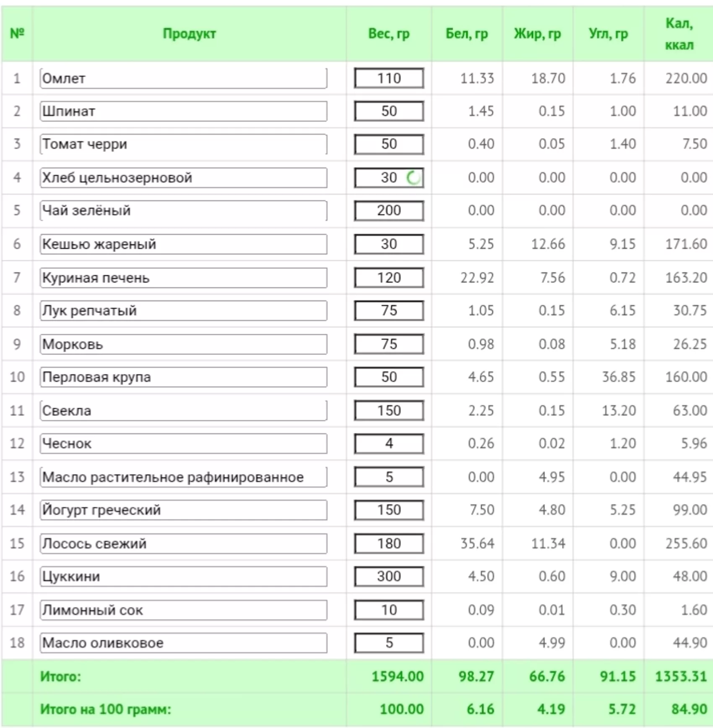Click the Продукт column header
This screenshot has width=713, height=728.
(x=189, y=34)
